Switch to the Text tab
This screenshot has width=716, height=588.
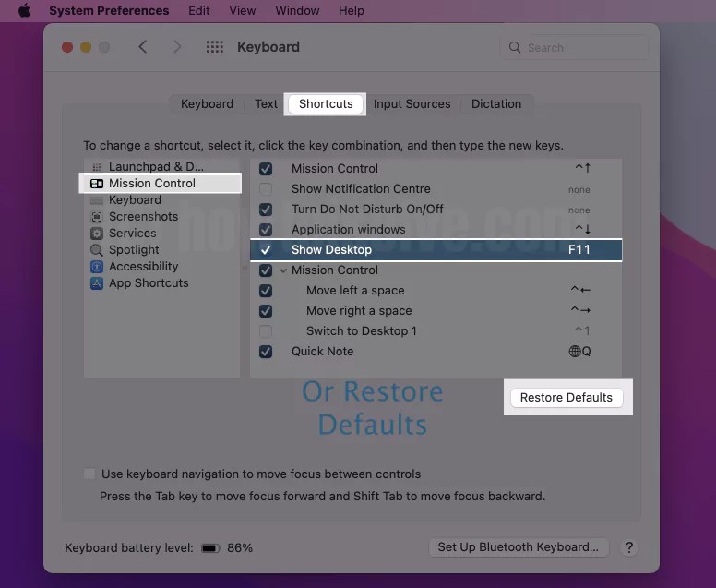[x=267, y=103]
